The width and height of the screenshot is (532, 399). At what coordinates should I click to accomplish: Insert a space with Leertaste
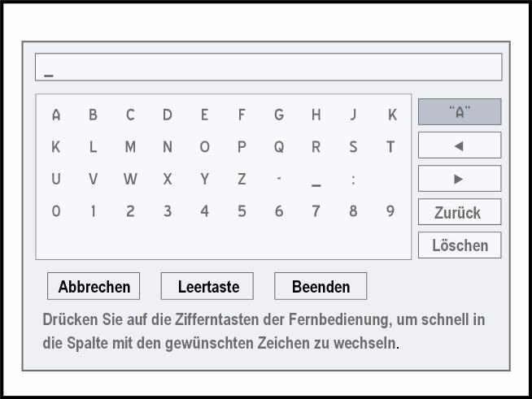(x=207, y=286)
